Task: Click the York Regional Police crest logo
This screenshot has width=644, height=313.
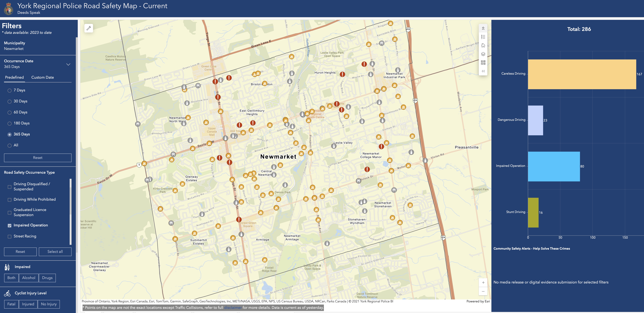Action: 8,9
